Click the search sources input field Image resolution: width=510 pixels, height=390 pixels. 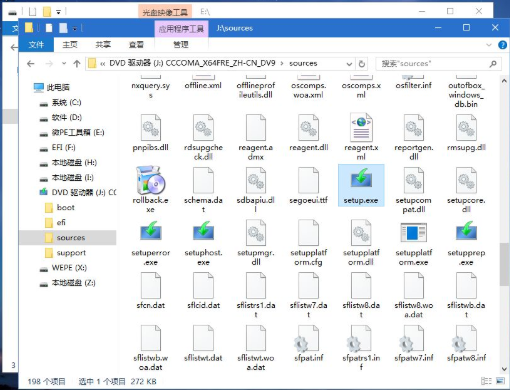pos(438,64)
